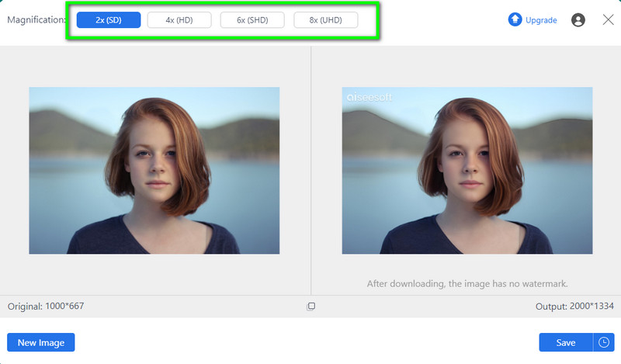
Task: Click the Original: 1000*667 size label
Action: click(x=46, y=307)
